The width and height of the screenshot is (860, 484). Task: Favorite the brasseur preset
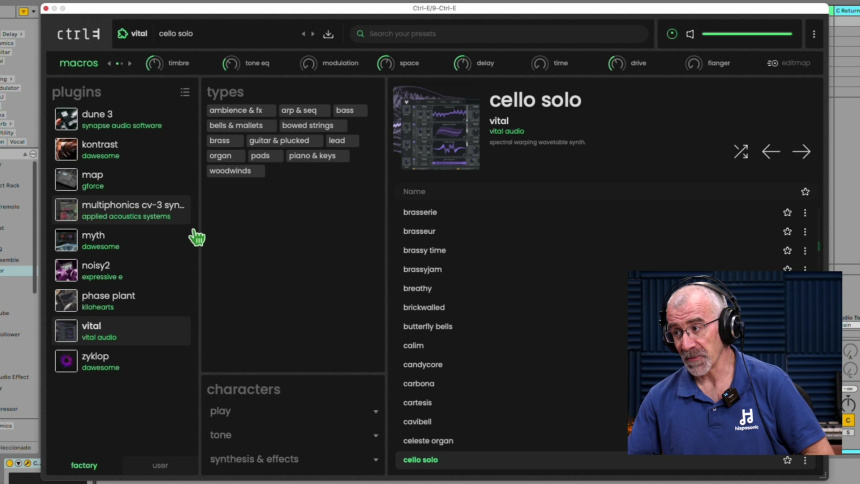tap(788, 232)
